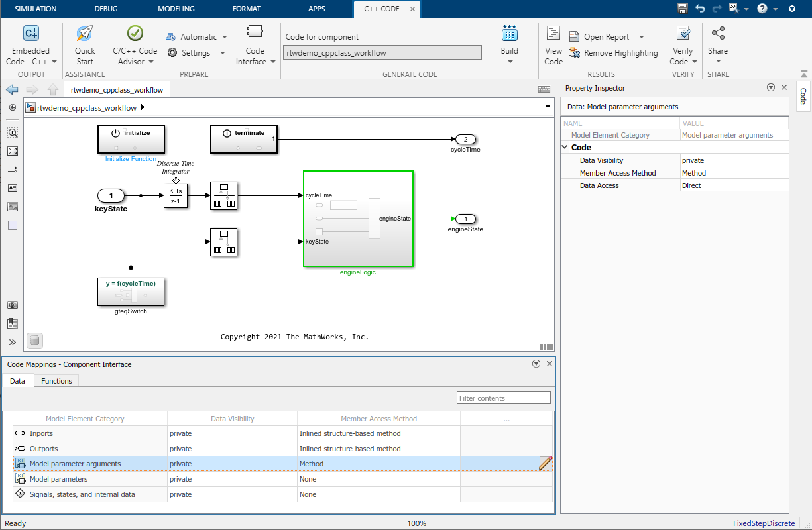The height and width of the screenshot is (530, 812).
Task: Click the View Code icon in Results
Action: point(553,41)
